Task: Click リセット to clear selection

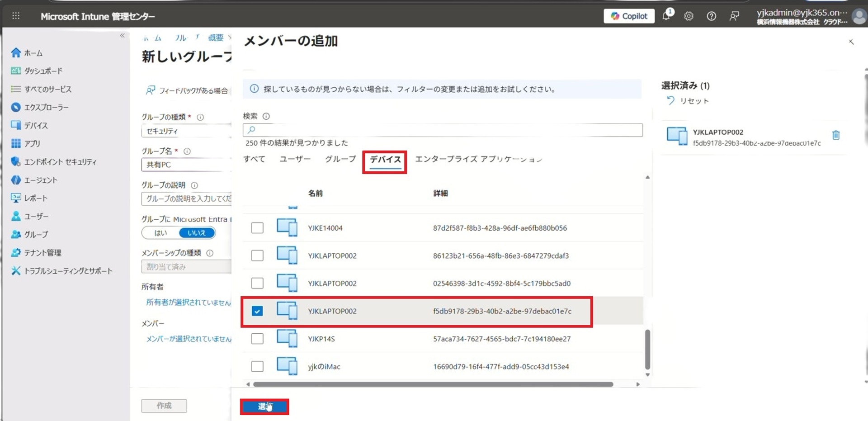Action: tap(688, 101)
